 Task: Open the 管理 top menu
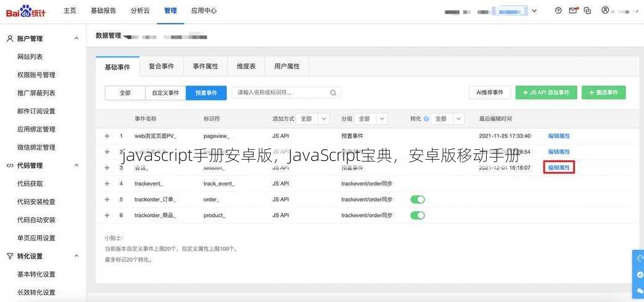point(170,10)
